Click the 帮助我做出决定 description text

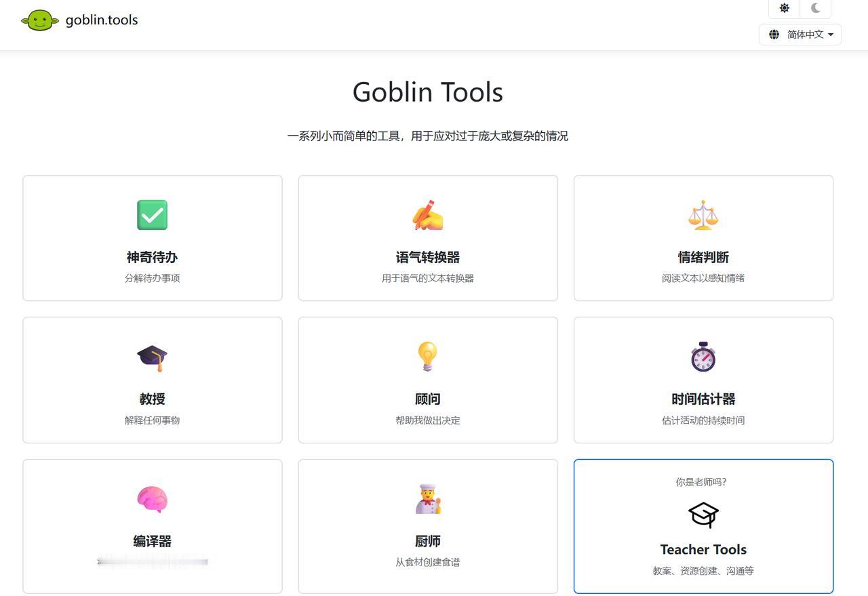click(x=428, y=420)
